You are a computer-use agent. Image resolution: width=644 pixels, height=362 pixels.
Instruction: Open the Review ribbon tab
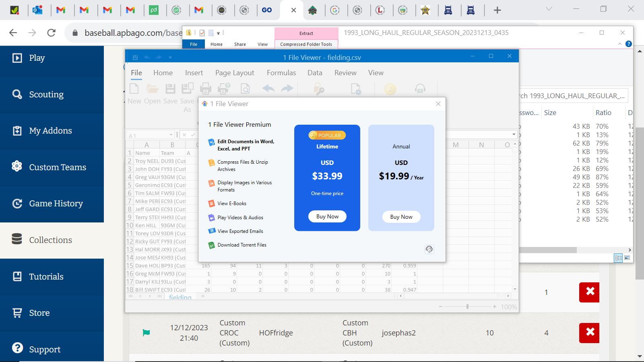[x=345, y=73]
